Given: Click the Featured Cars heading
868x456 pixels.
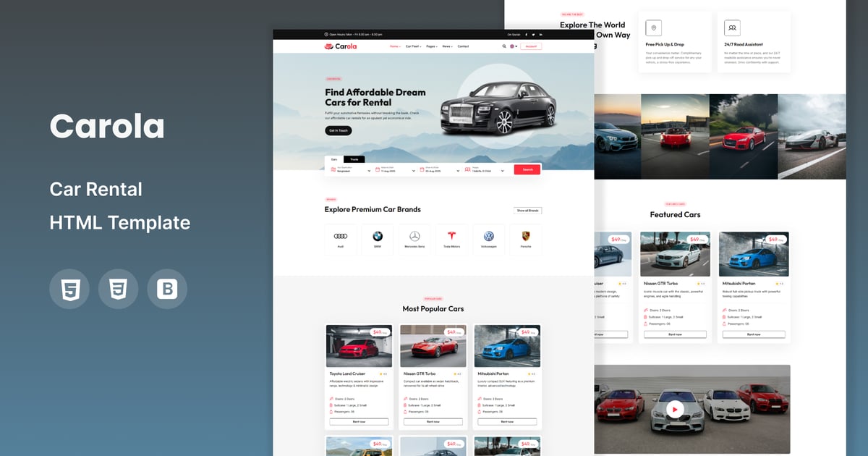Looking at the screenshot, I should click(x=675, y=214).
